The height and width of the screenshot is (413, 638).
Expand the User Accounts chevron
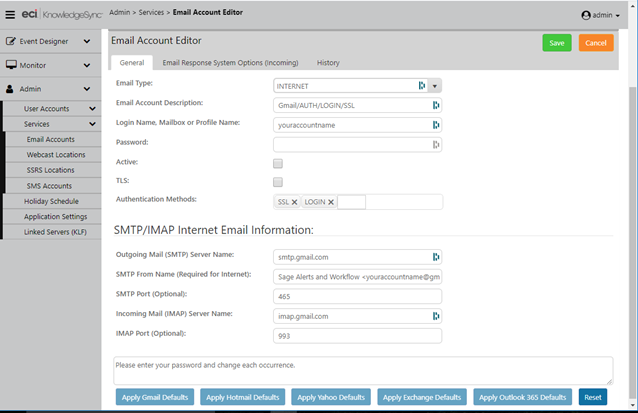pyautogui.click(x=92, y=109)
